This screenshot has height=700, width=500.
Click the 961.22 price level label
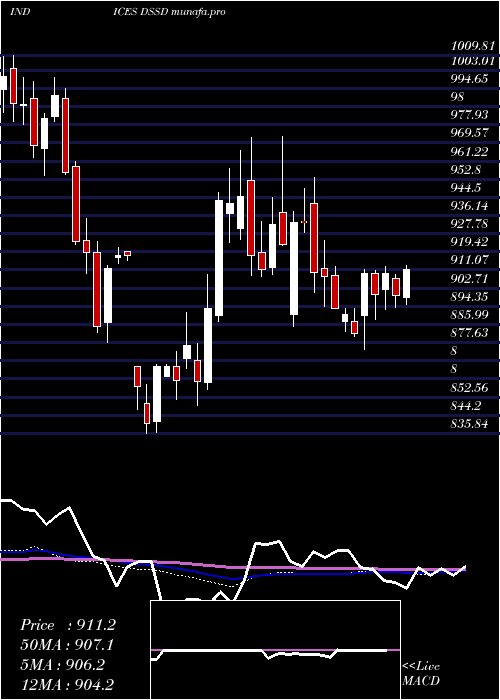469,152
